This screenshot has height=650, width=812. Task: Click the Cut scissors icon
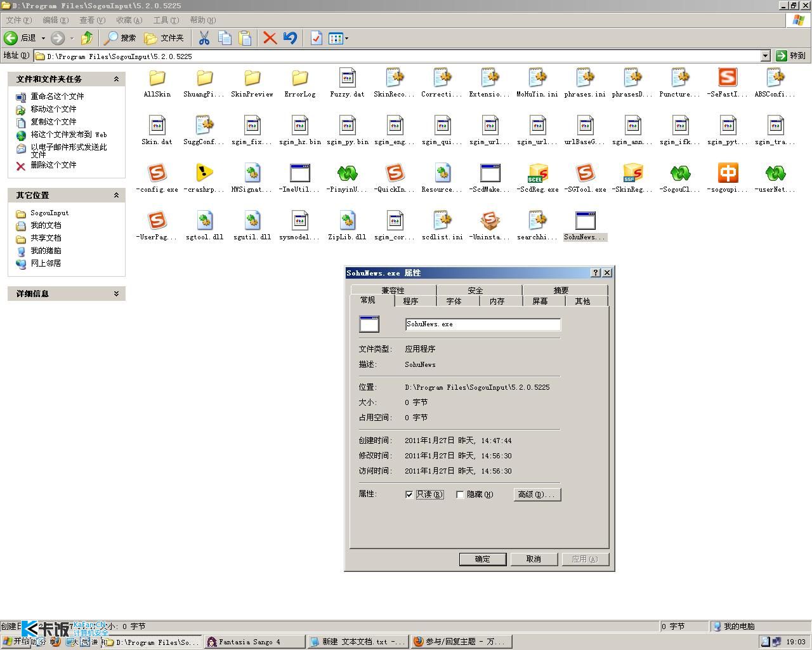[x=204, y=38]
